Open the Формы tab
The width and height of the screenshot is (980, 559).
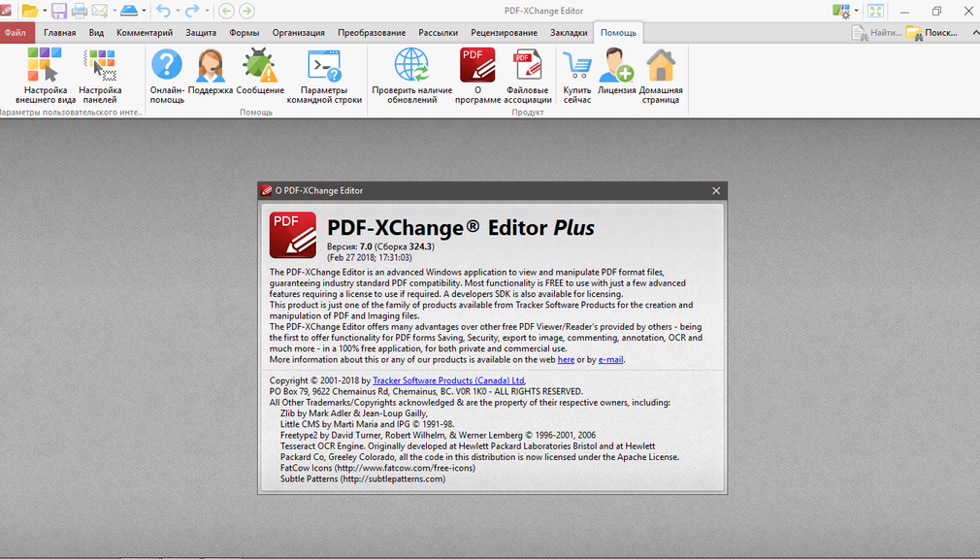(245, 33)
